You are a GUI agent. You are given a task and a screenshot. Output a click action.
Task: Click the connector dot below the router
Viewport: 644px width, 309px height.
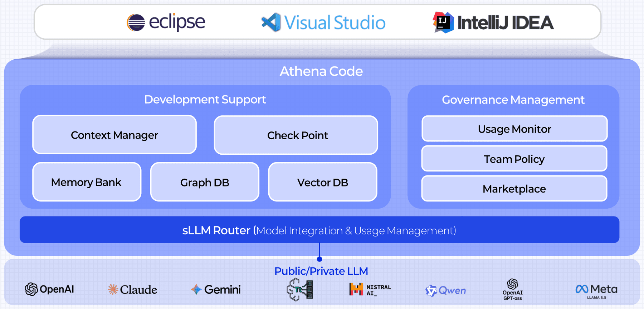[319, 259]
